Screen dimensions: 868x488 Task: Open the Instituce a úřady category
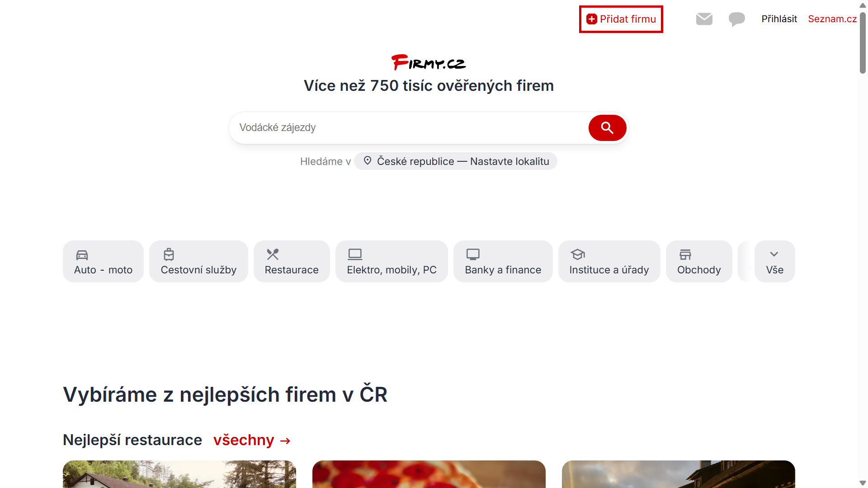[609, 262]
